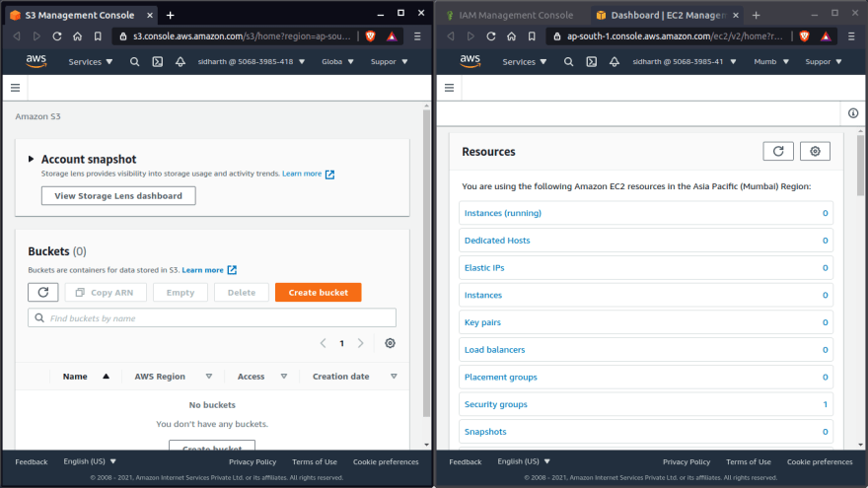Viewport: 868px width, 488px height.
Task: Open Mumbai region selector in EC2
Action: click(x=771, y=62)
